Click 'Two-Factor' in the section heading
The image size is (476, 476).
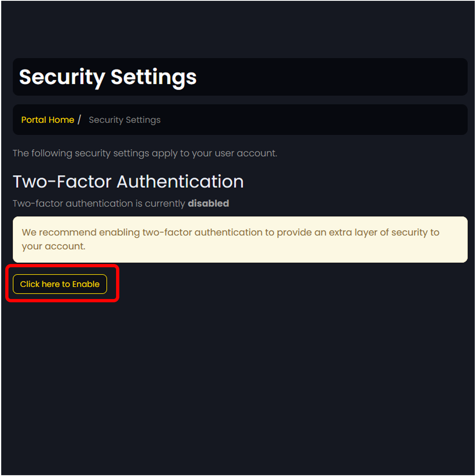point(62,182)
